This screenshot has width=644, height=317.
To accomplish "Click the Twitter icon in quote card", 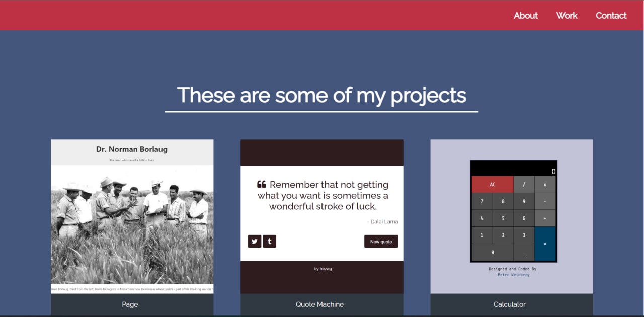I will point(254,242).
